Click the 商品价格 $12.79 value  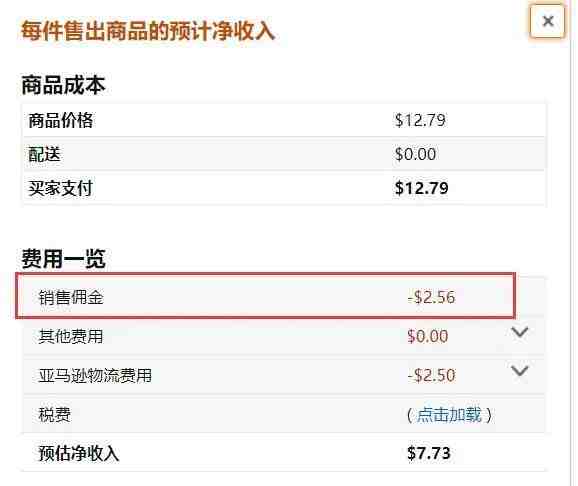tap(420, 120)
